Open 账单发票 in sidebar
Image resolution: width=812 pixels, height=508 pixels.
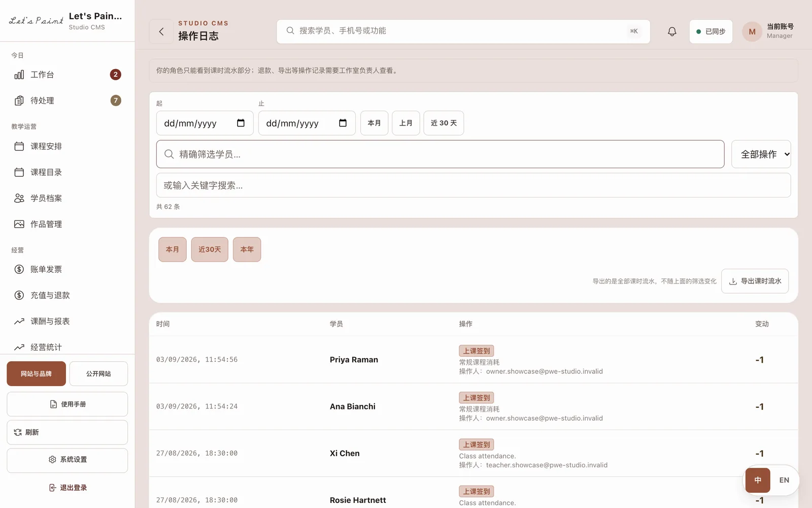[67, 269]
